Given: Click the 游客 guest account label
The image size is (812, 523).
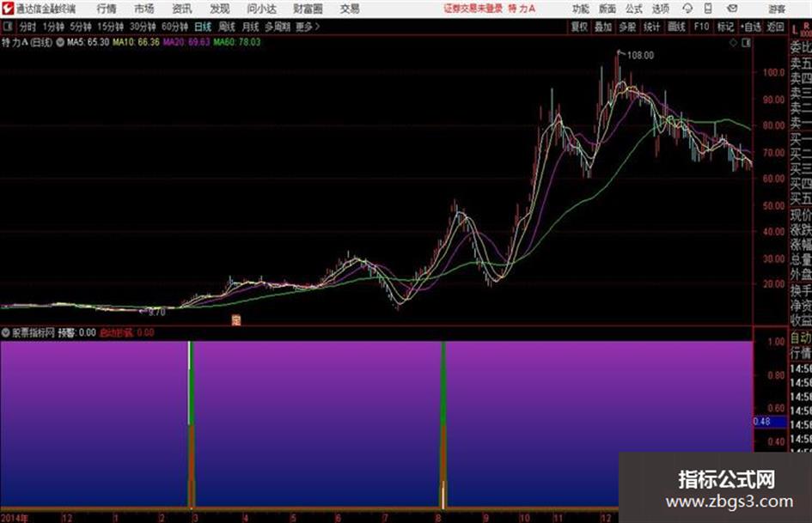Looking at the screenshot, I should click(x=776, y=9).
